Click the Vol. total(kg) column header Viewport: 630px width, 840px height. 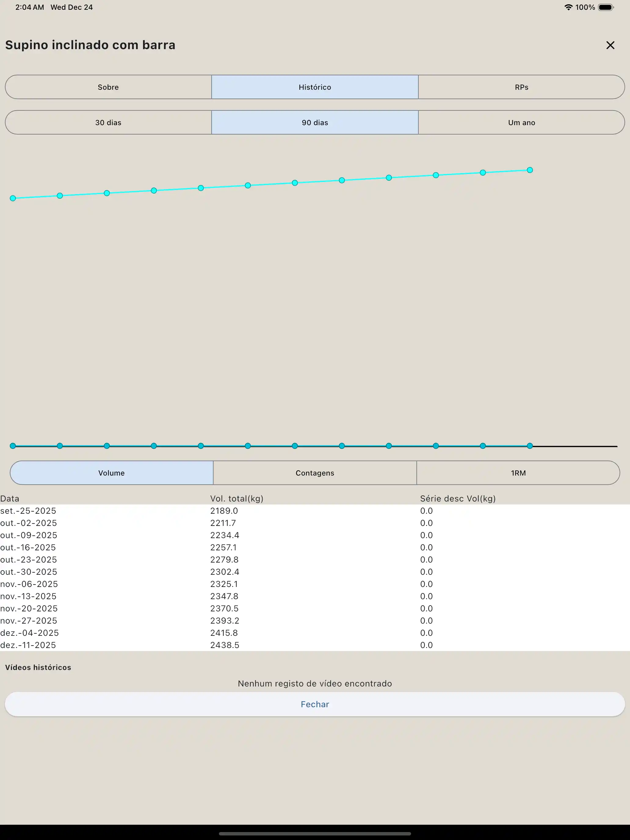click(x=237, y=498)
